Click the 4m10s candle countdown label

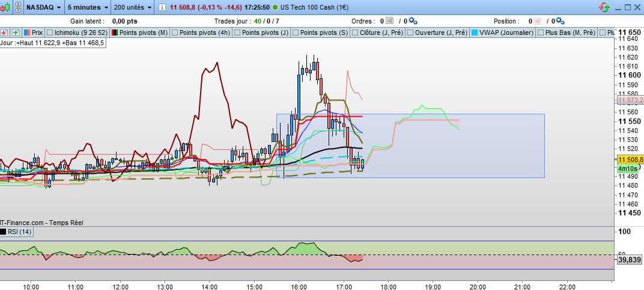pos(627,168)
